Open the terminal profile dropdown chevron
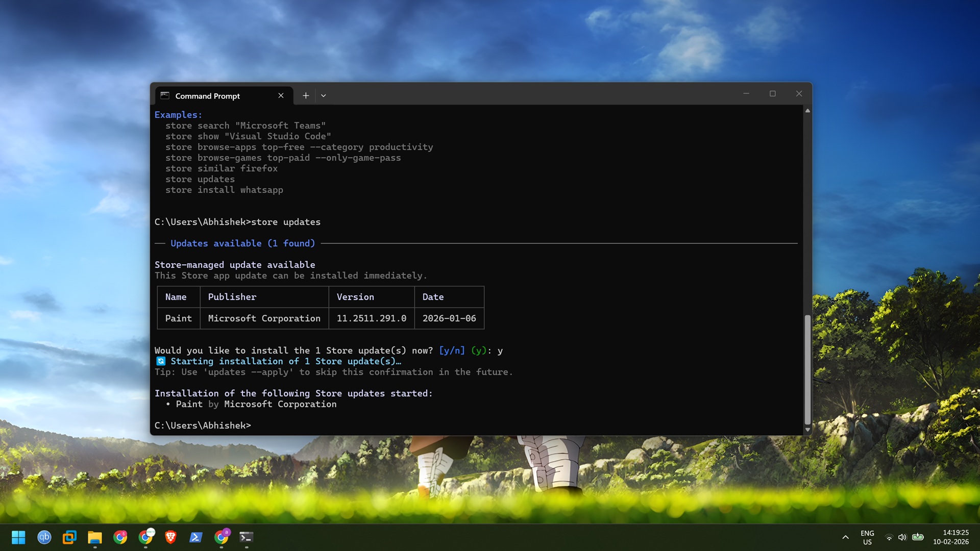The height and width of the screenshot is (551, 980). coord(324,95)
